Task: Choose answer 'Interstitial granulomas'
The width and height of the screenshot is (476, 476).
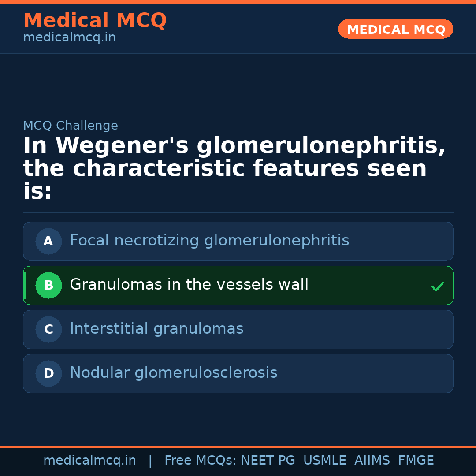Action: (x=156, y=329)
